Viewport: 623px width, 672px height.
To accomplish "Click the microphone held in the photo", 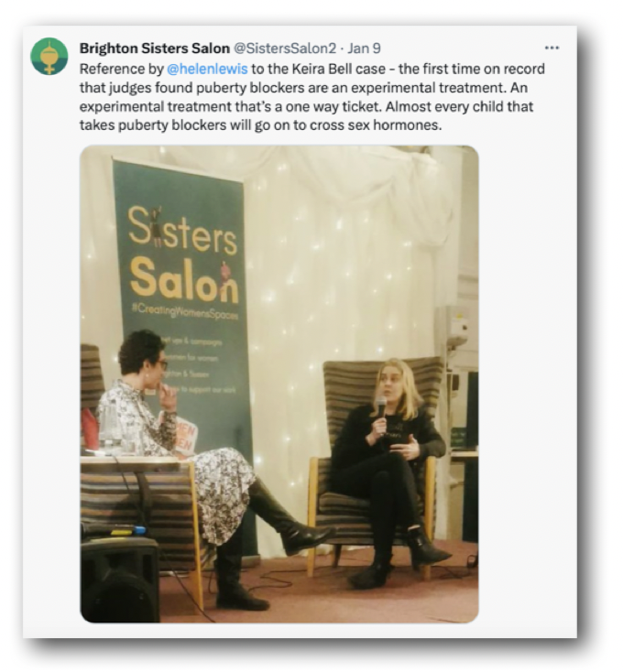I will point(380,410).
